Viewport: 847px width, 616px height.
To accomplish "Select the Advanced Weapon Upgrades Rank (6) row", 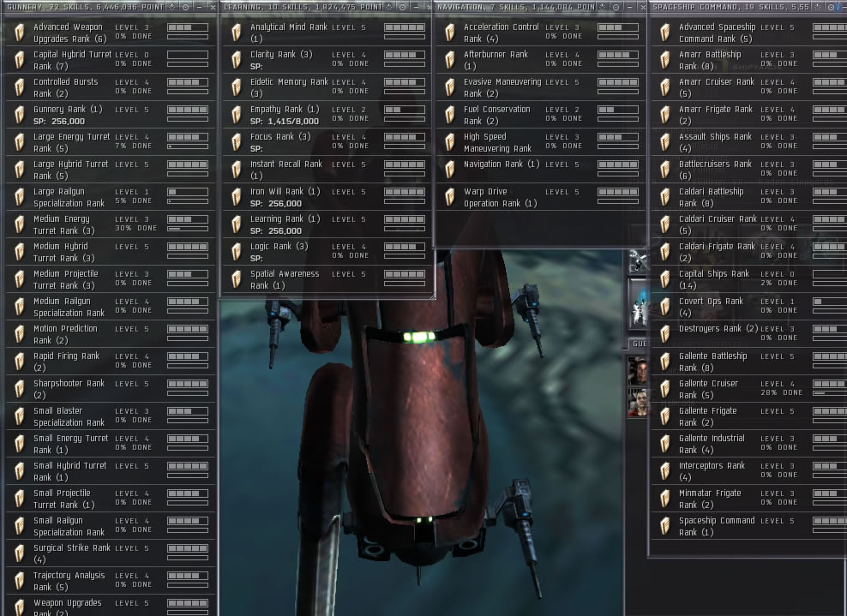I will coord(111,33).
